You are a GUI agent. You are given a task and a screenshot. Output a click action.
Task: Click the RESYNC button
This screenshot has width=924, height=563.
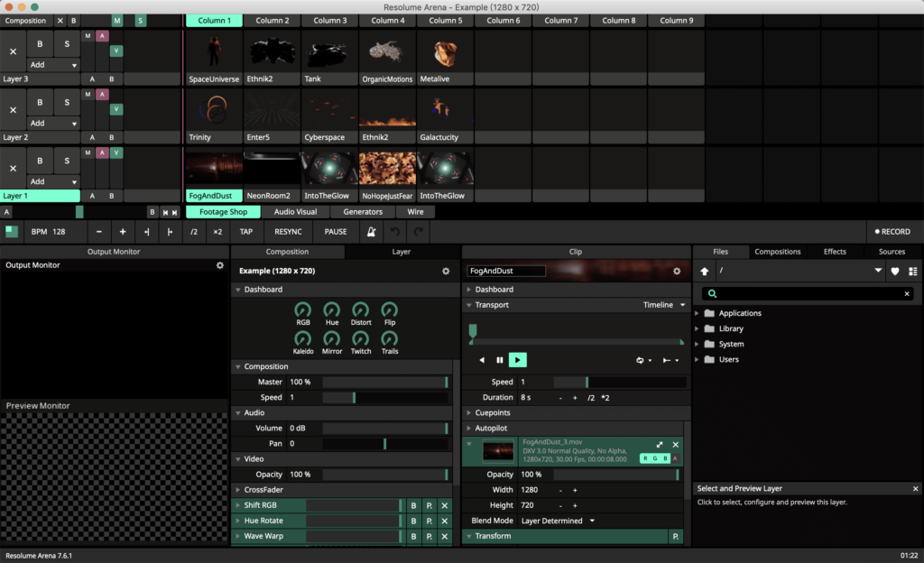288,232
